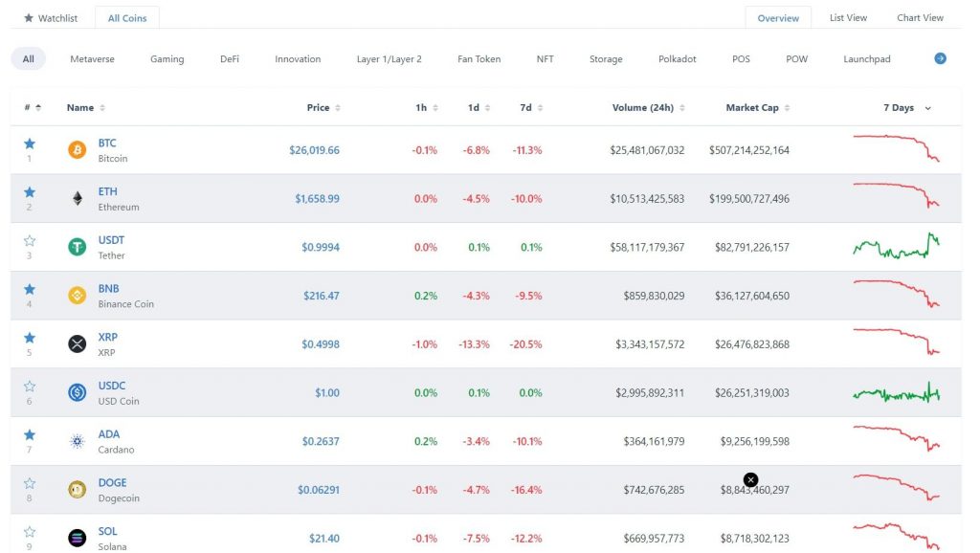Viewport: 980px width, 553px height.
Task: Open the 7 Days chart range dropdown
Action: tap(907, 107)
